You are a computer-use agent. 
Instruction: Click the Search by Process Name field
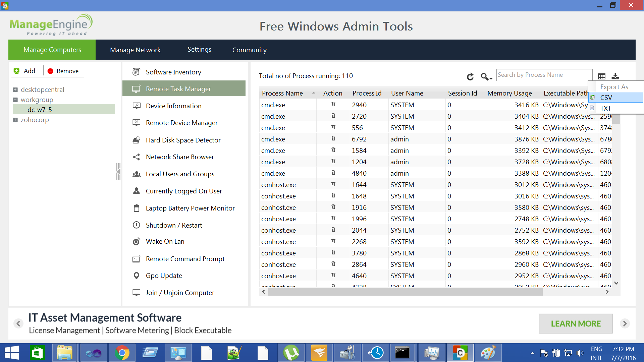544,75
